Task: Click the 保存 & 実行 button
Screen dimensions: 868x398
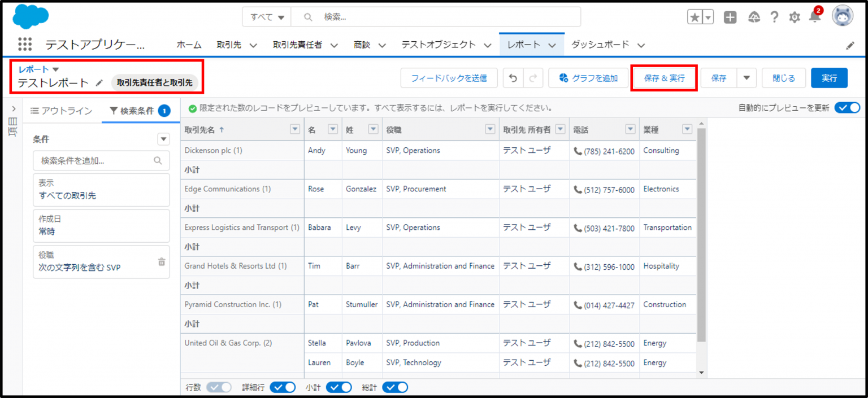Action: point(664,78)
